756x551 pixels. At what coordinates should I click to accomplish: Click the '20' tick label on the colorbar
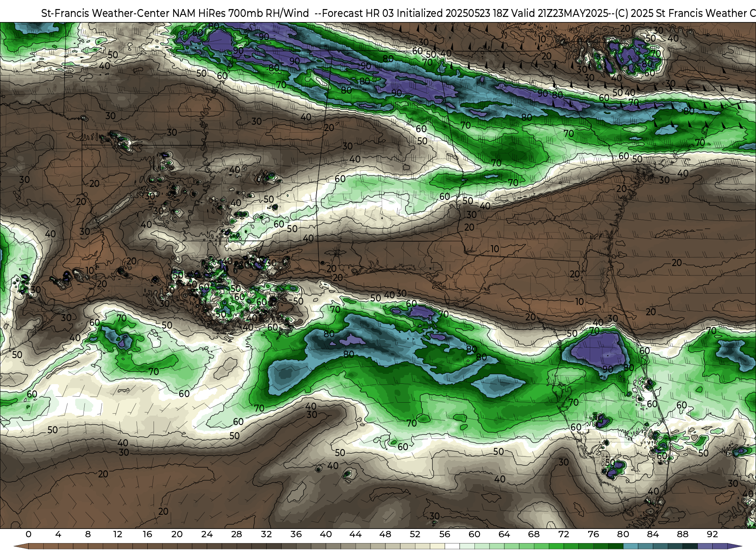[177, 534]
